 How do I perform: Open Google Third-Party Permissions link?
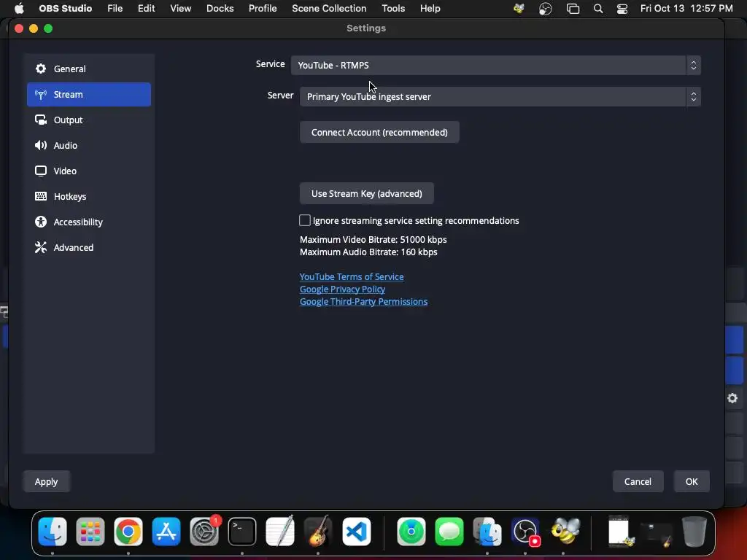pyautogui.click(x=363, y=301)
